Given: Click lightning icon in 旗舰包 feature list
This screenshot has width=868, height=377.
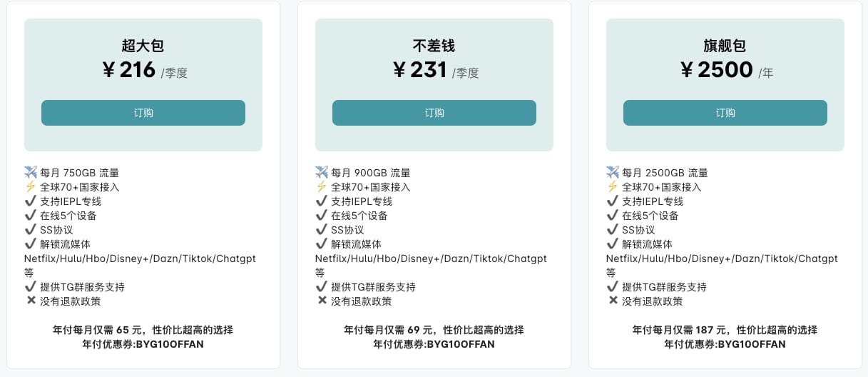Looking at the screenshot, I should click(x=613, y=186).
